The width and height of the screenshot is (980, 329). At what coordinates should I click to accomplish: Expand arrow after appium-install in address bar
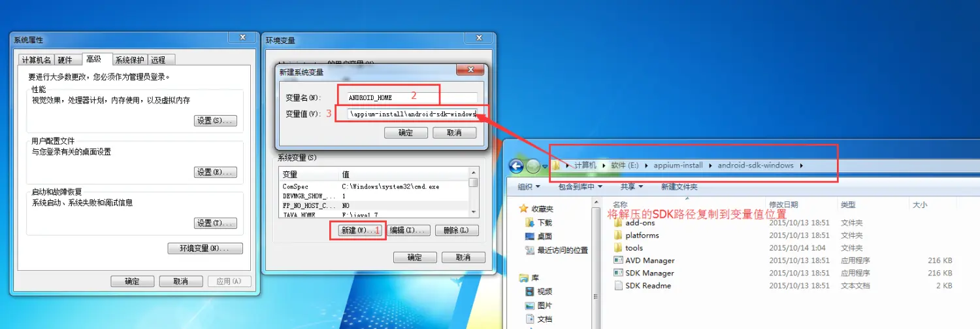coord(711,165)
